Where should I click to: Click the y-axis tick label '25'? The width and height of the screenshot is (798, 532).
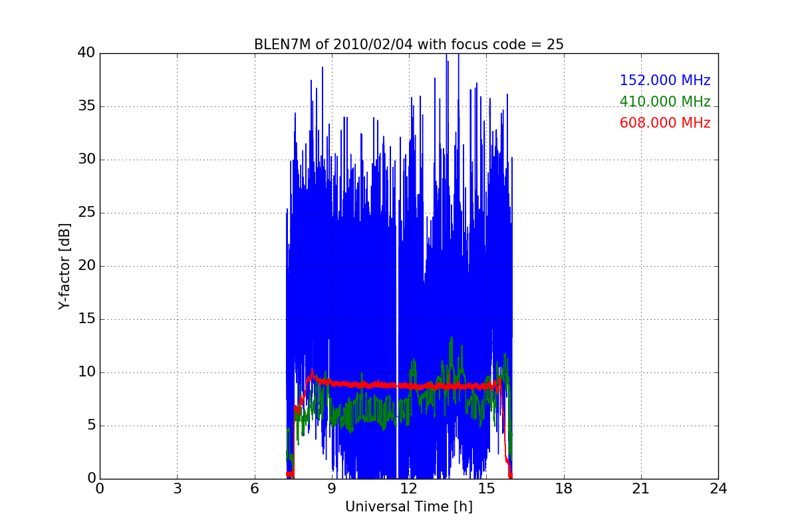(86, 213)
